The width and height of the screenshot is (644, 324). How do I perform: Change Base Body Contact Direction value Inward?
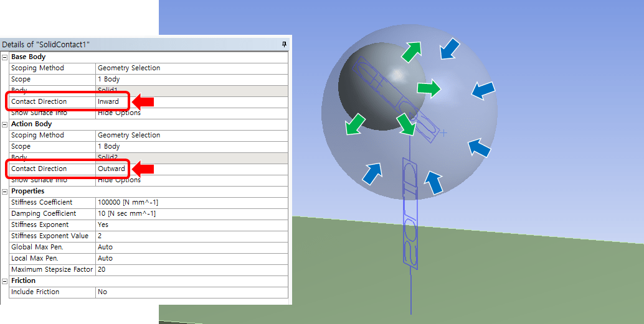click(x=191, y=102)
